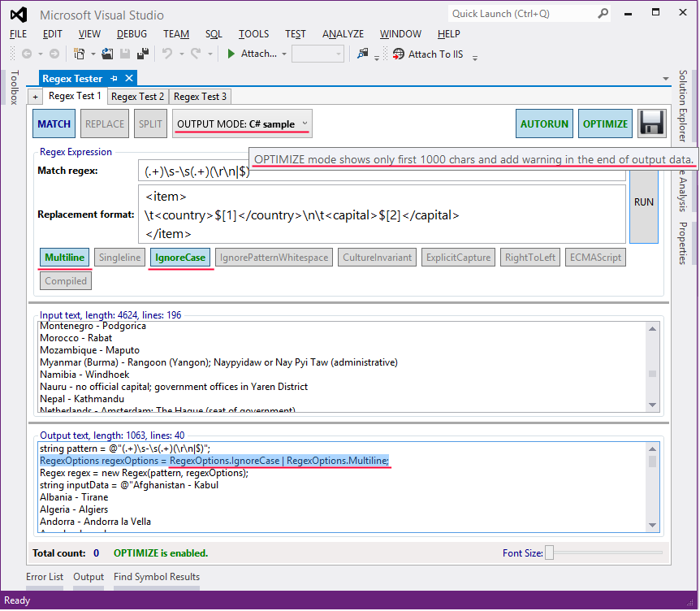
Task: Select the SPLIT mode button
Action: pyautogui.click(x=150, y=123)
